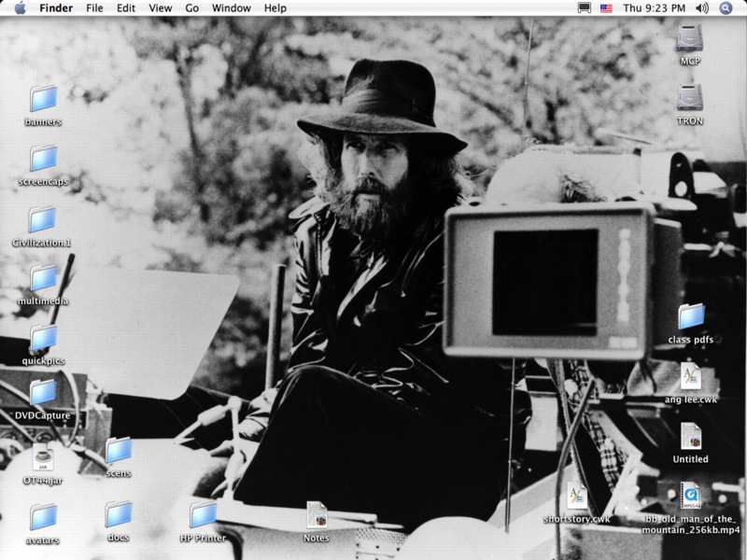Select the Untitled text document icon
Image resolution: width=747 pixels, height=560 pixels.
(691, 436)
